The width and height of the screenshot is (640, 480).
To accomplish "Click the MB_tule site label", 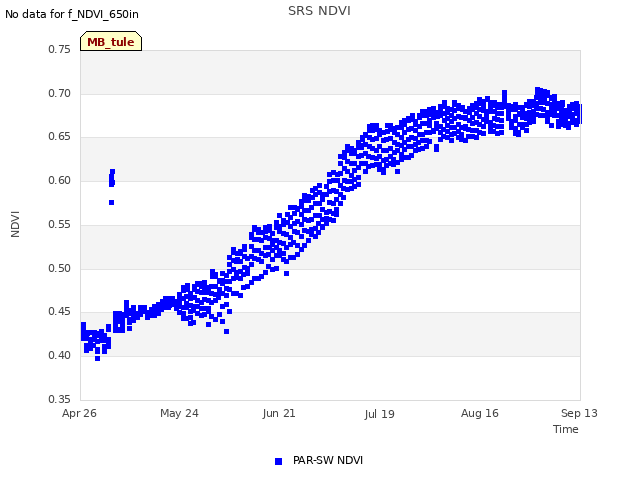I will [x=111, y=42].
